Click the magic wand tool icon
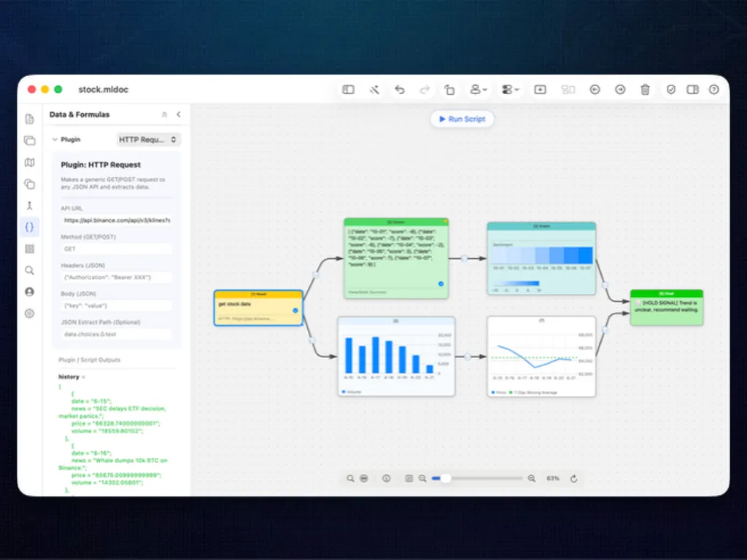 (x=374, y=90)
